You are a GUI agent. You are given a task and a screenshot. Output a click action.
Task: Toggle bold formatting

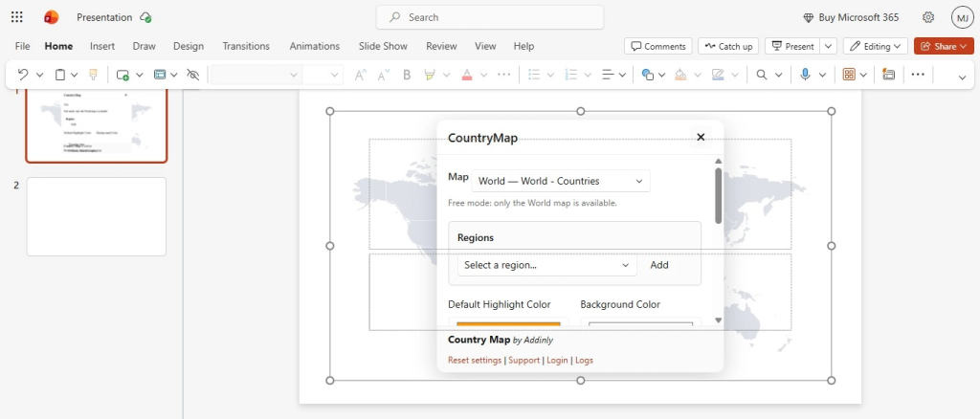(407, 75)
